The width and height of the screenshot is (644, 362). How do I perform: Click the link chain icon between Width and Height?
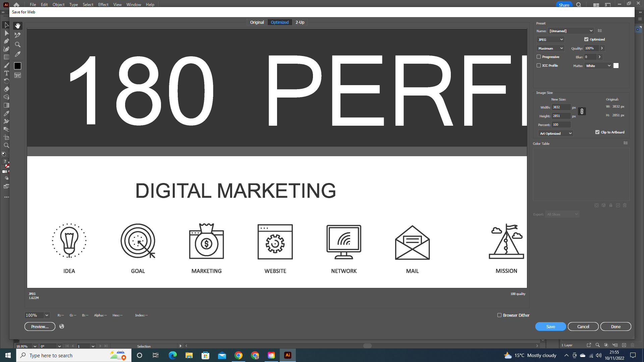coord(582,111)
